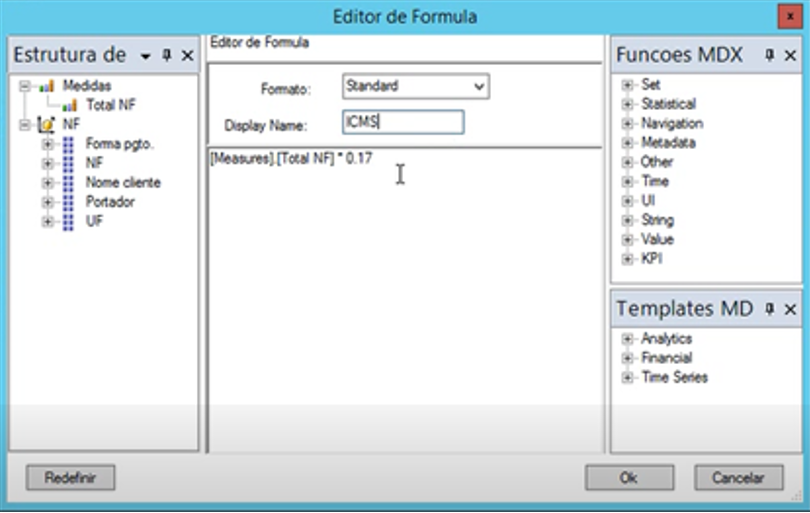
Task: Collapse the Medidas tree node
Action: [x=24, y=86]
